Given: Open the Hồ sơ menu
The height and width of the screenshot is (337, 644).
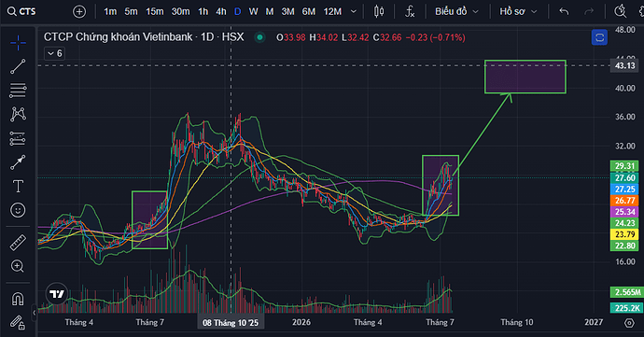Looking at the screenshot, I should tap(518, 11).
